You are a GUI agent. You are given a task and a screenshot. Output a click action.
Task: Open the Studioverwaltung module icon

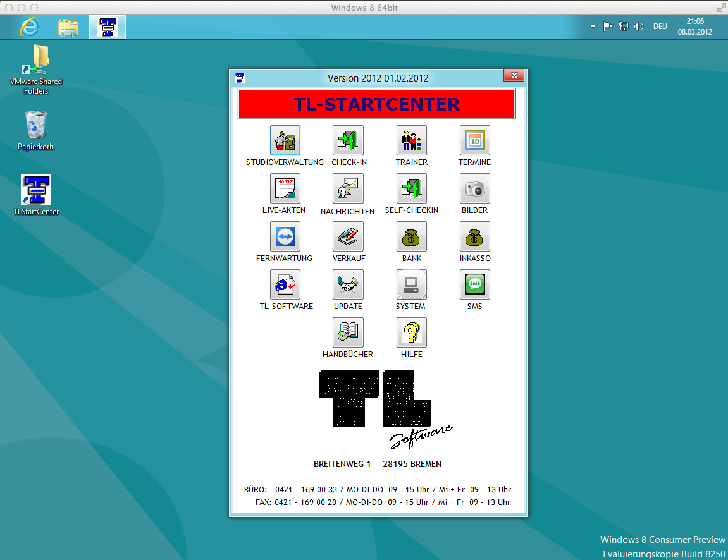pos(285,140)
